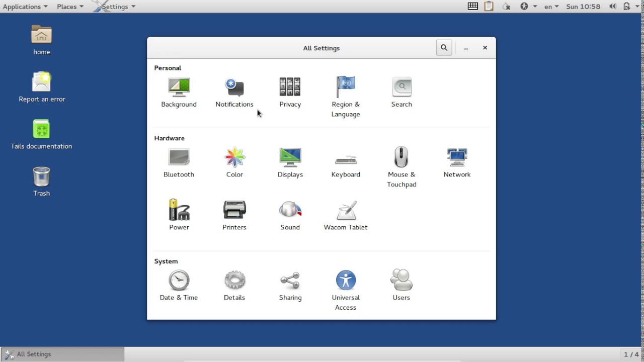
Task: Open the Color settings panel
Action: click(234, 163)
